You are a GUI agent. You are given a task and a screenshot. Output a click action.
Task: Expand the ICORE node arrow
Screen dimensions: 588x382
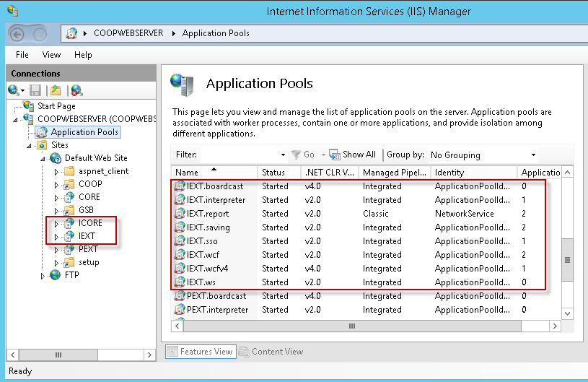[56, 224]
